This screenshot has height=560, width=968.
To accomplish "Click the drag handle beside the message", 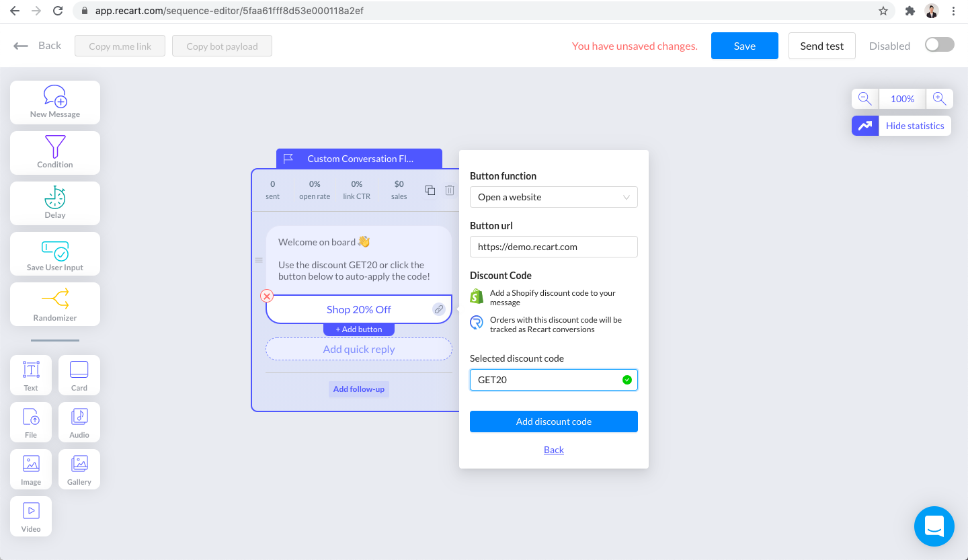I will click(x=259, y=260).
